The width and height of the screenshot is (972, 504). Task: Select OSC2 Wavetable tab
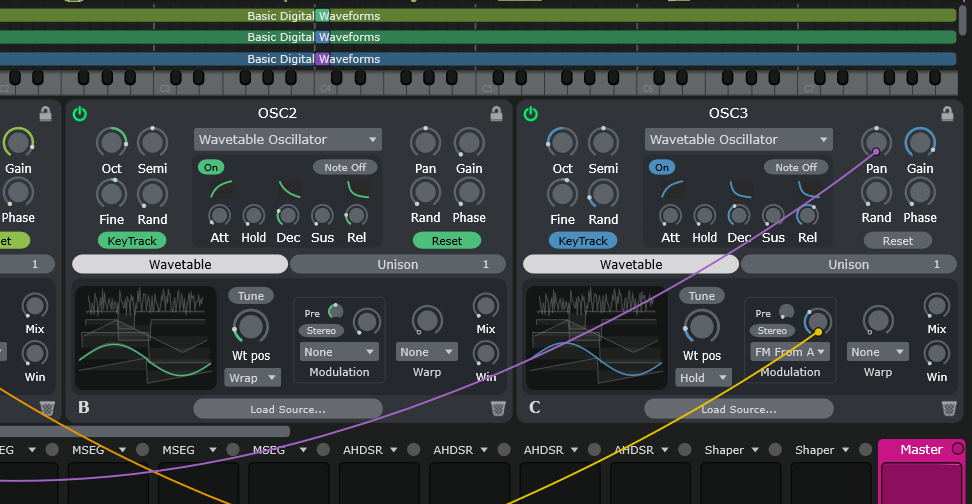[180, 264]
